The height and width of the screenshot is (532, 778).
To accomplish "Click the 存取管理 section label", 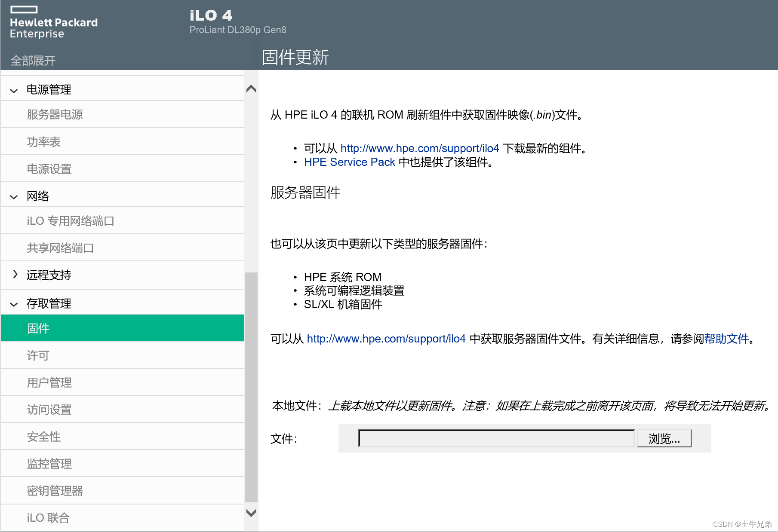I will pos(49,303).
